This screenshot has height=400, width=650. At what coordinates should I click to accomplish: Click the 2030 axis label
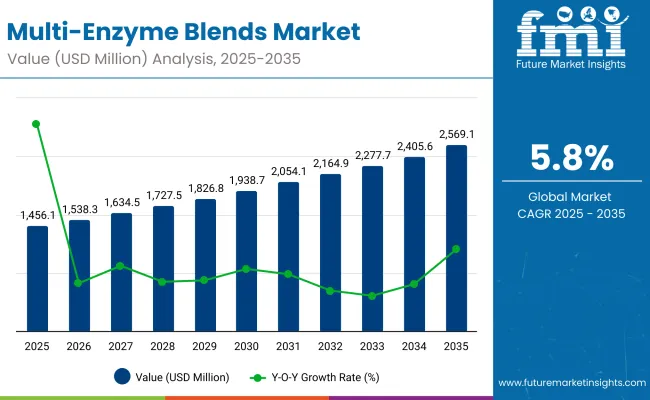click(246, 346)
